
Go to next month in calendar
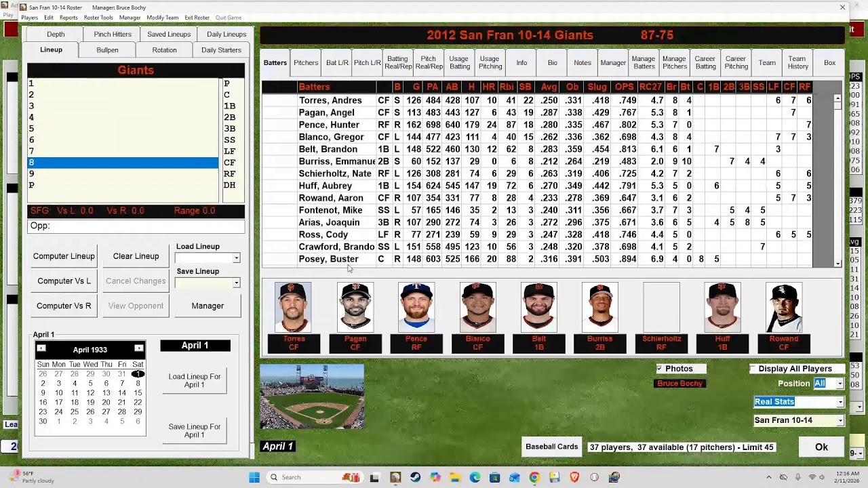(x=139, y=348)
